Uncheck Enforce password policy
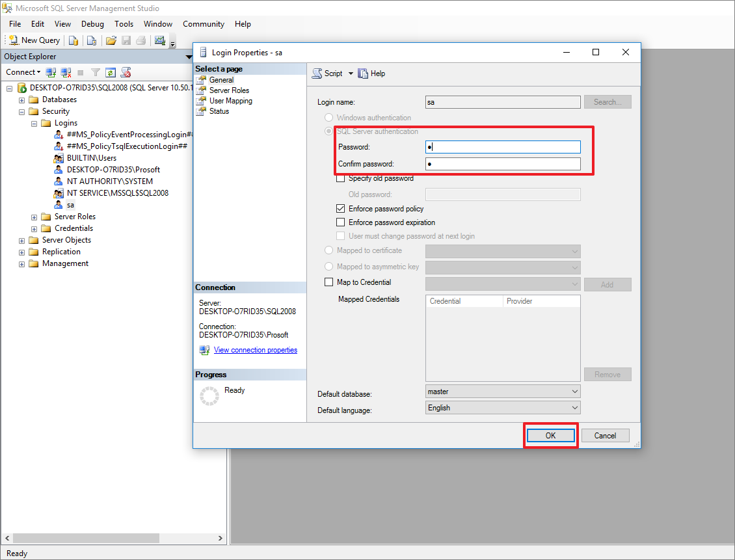This screenshot has height=560, width=735. coord(341,209)
